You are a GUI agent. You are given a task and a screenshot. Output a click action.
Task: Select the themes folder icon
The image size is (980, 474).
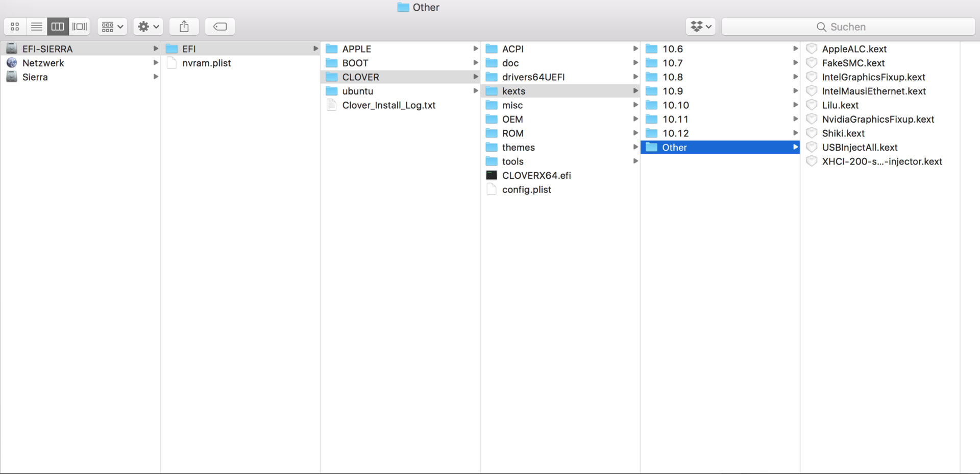tap(492, 147)
